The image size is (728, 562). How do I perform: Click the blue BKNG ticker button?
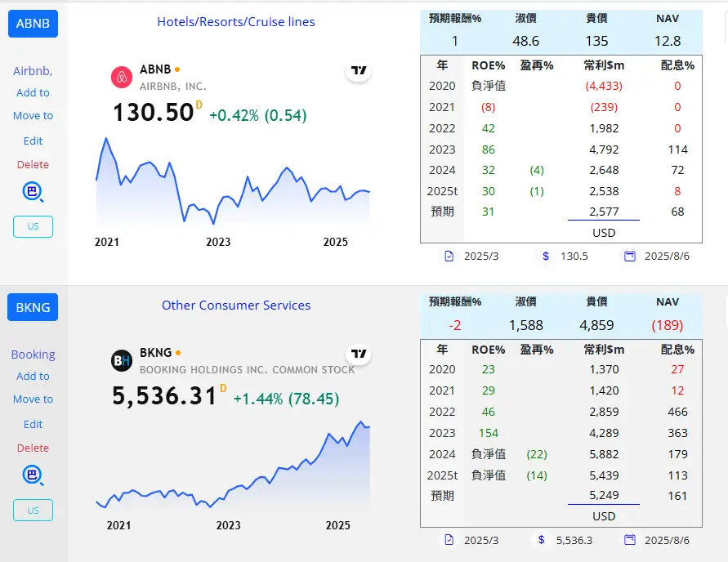pyautogui.click(x=33, y=307)
